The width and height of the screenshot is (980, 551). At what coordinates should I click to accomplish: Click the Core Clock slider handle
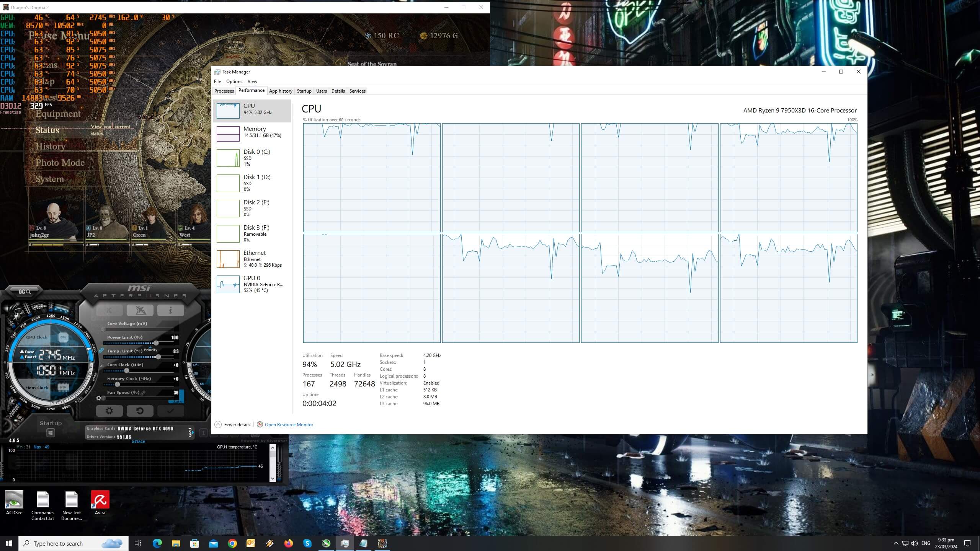pos(127,371)
